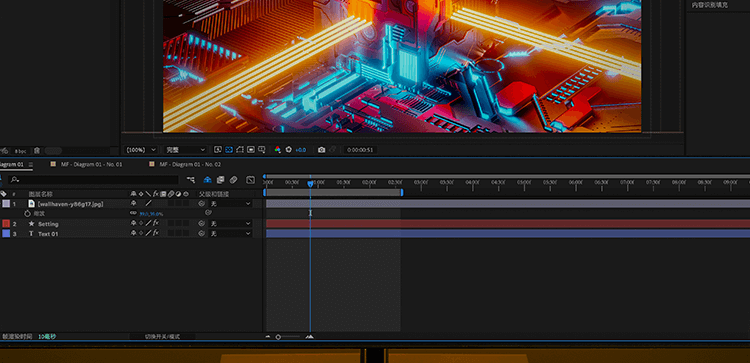Click label color swatch of wallhaven layer
The height and width of the screenshot is (363, 750).
(6, 204)
